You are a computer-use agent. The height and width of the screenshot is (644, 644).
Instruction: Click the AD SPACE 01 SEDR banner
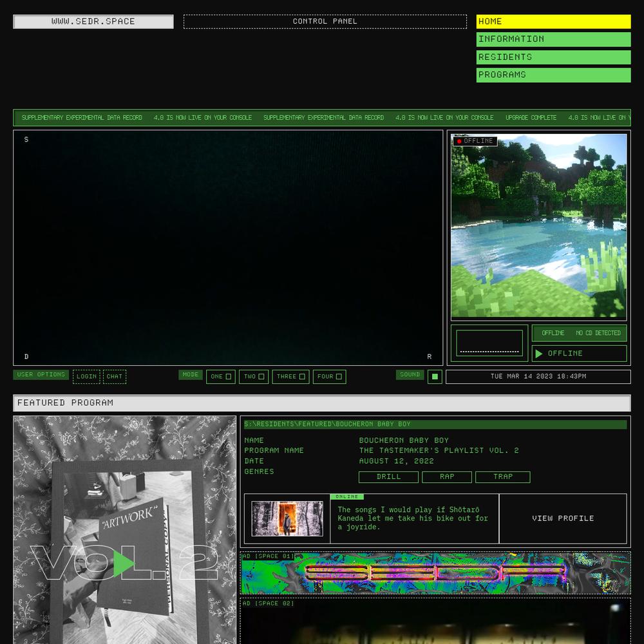pos(435,573)
